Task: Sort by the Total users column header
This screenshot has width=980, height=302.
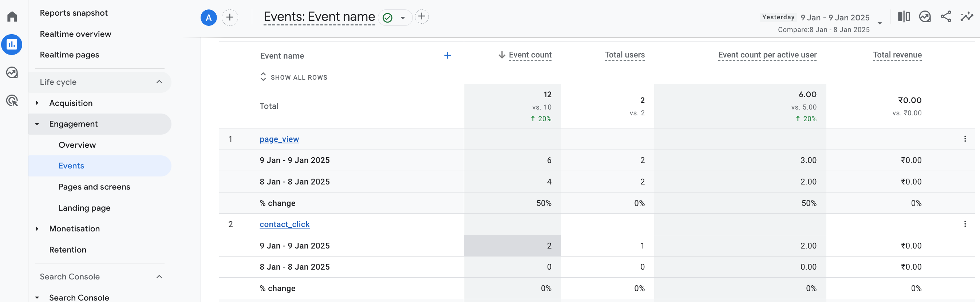Action: coord(625,55)
